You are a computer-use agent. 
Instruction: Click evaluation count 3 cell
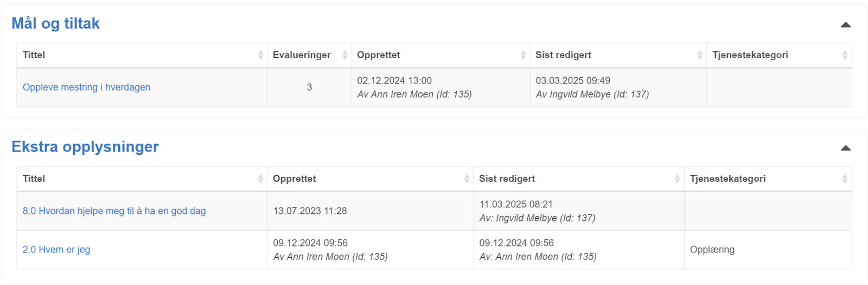pos(309,87)
